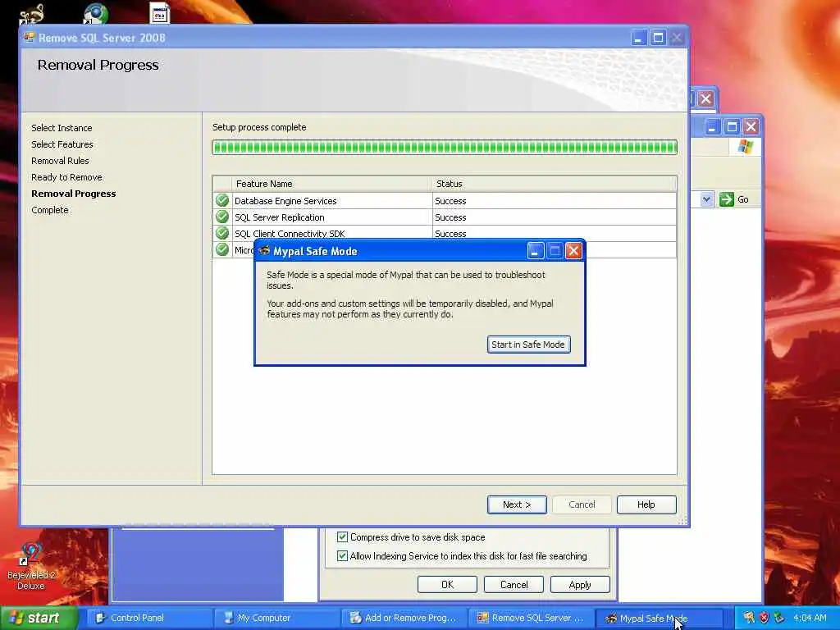
Task: Click the green Go arrow button
Action: point(726,199)
